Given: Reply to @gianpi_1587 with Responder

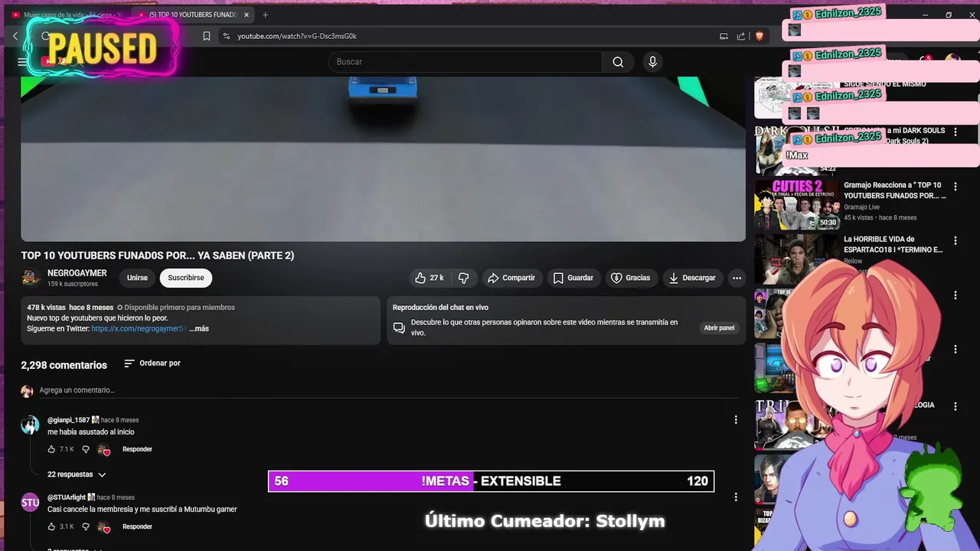Looking at the screenshot, I should click(137, 449).
